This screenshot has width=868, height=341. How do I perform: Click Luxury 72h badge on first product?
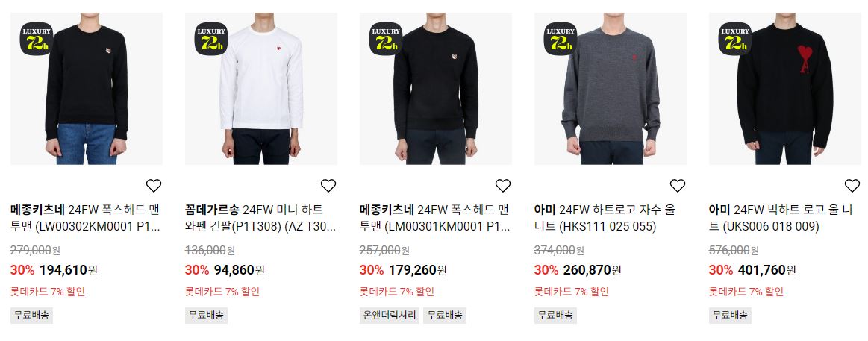(37, 38)
